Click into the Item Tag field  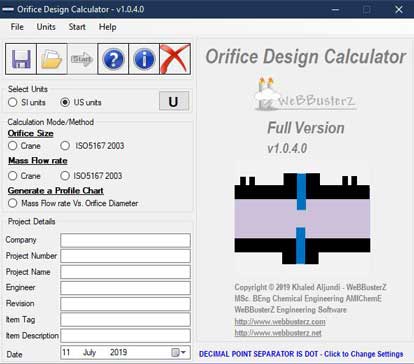[x=125, y=320]
